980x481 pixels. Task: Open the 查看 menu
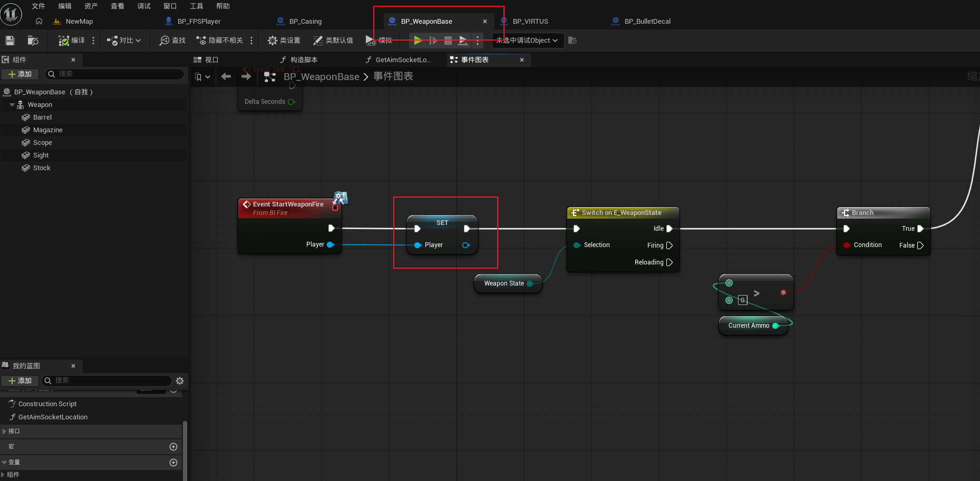click(x=118, y=6)
